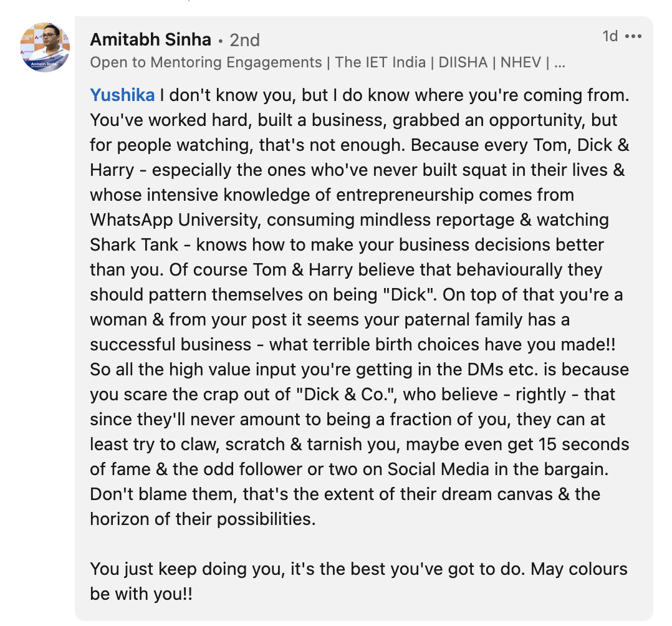The height and width of the screenshot is (626, 672).
Task: Click 'May colours' in the last paragraph
Action: tap(579, 569)
